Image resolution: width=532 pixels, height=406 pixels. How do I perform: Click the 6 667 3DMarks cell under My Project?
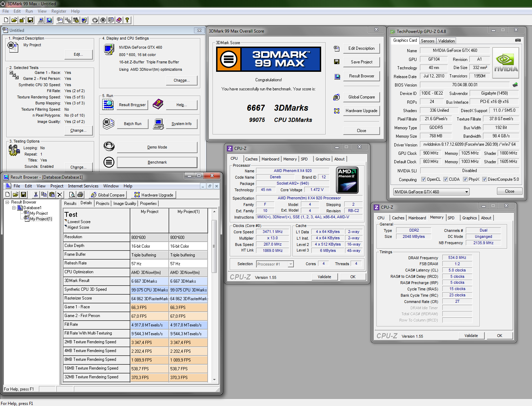click(x=150, y=281)
